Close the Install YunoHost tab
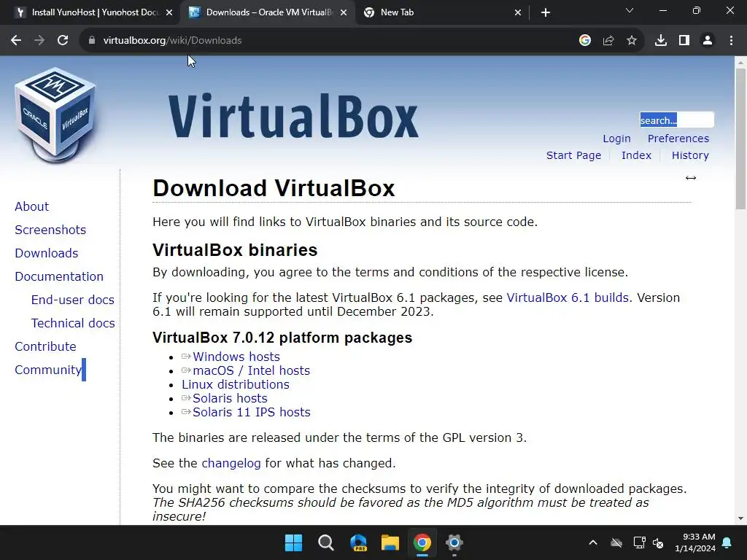Screen dimensions: 747x560 (x=169, y=12)
